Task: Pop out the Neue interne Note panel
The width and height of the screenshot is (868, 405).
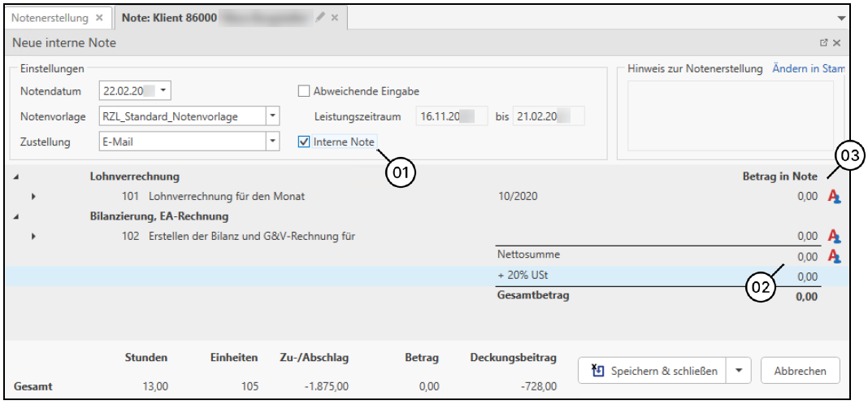Action: click(x=823, y=42)
